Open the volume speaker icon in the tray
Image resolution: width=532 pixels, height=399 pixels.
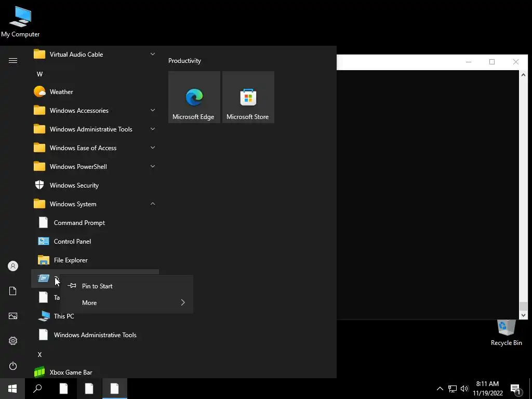pos(464,389)
